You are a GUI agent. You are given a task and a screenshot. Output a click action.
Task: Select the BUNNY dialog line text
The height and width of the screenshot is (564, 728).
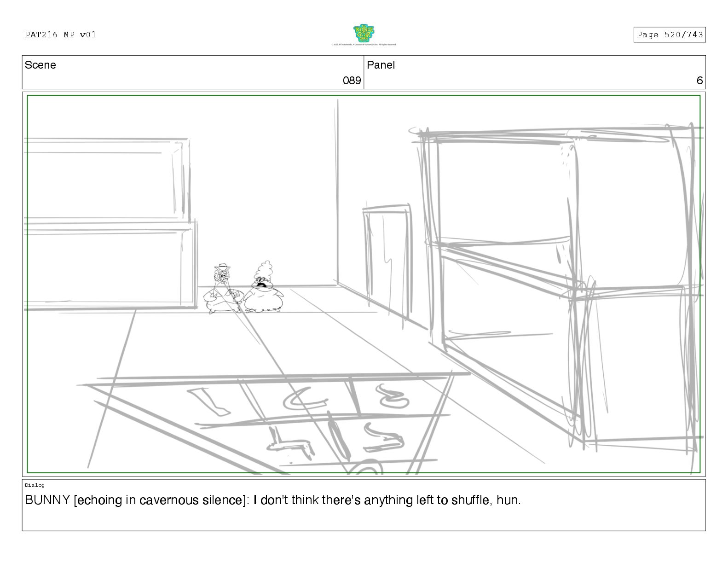[x=273, y=500]
